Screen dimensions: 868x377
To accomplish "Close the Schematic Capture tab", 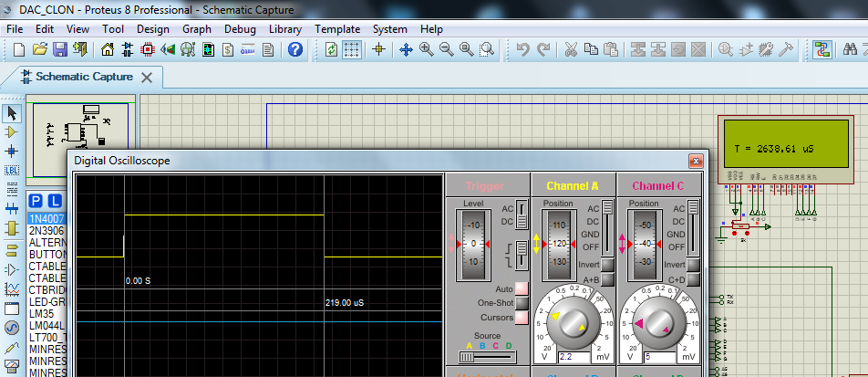I will (147, 77).
